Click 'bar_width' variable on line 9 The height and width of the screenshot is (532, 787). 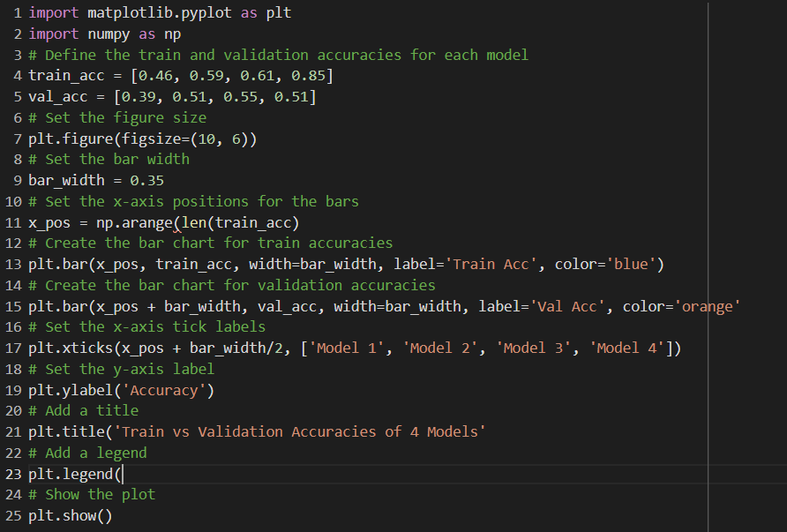66,180
